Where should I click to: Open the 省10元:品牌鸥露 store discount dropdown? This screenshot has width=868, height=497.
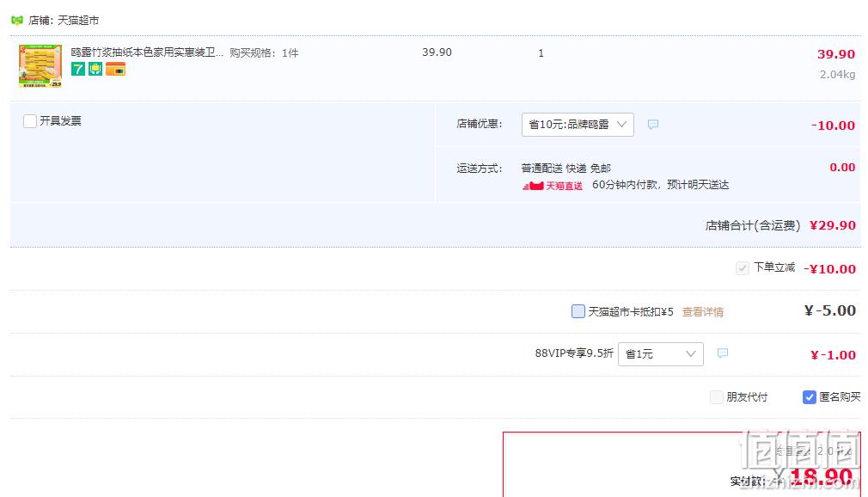click(578, 125)
